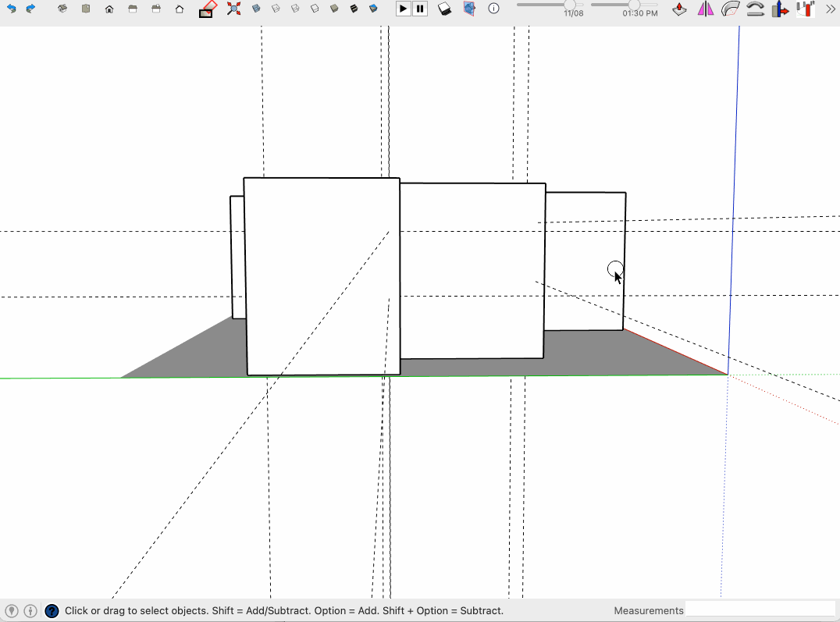Enable Back Edges style
This screenshot has width=840, height=622.
[276, 9]
